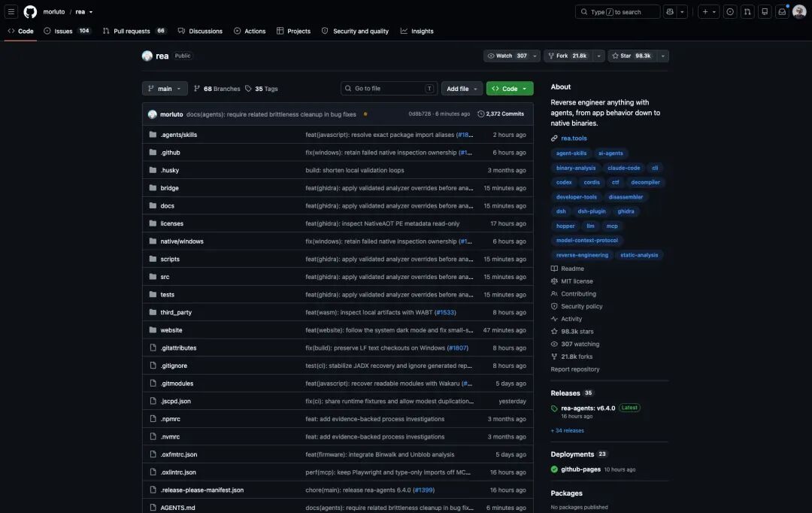Open the .release-please-manifest.json file
The width and height of the screenshot is (812, 513).
coord(202,490)
